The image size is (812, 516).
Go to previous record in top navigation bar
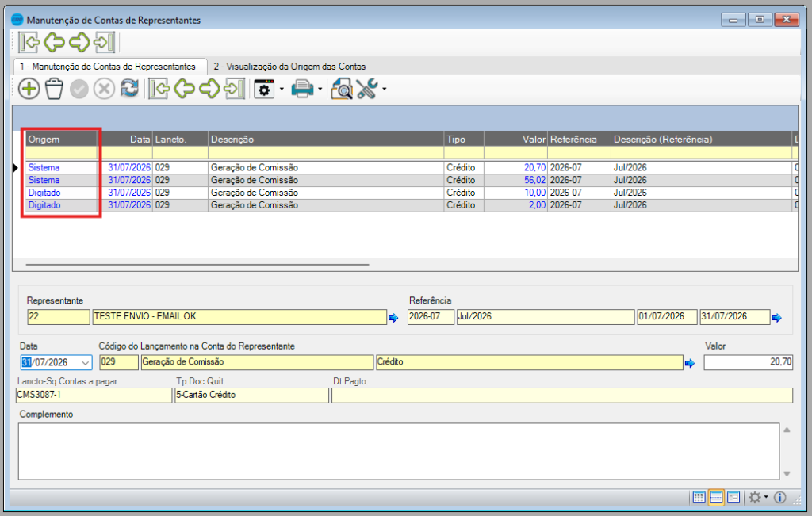54,42
